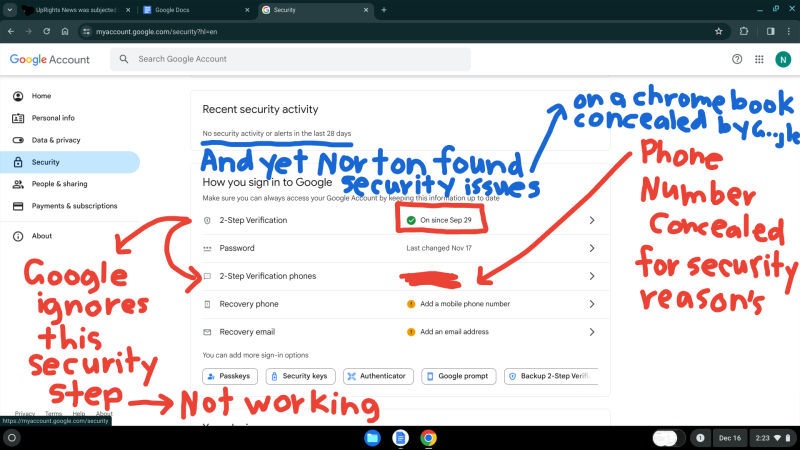Open the Google apps grid
The height and width of the screenshot is (450, 800).
[x=759, y=59]
